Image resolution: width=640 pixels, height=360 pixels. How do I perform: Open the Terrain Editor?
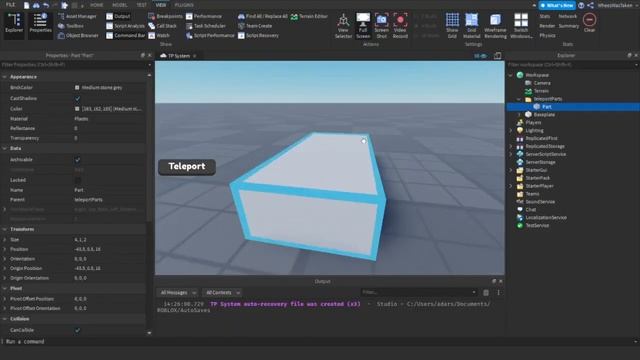(309, 16)
